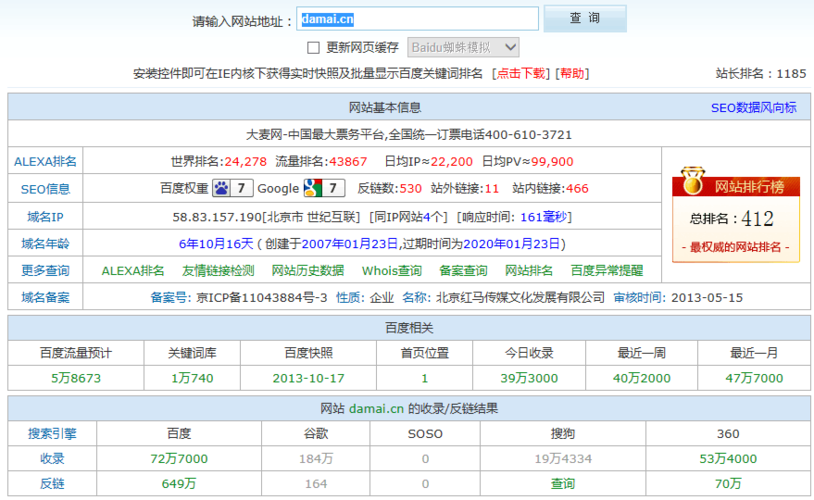Image resolution: width=814 pixels, height=500 pixels.
Task: Click the 站内链接 value 466
Action: coord(577,188)
